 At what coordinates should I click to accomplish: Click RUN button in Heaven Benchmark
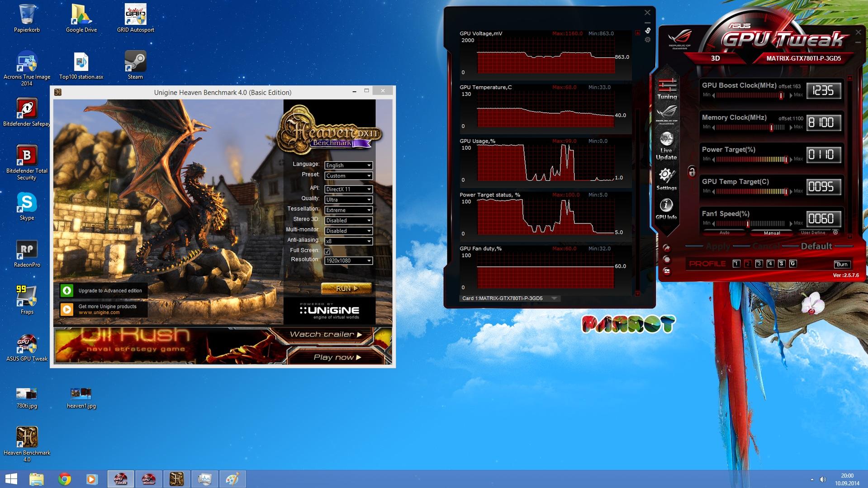(346, 288)
